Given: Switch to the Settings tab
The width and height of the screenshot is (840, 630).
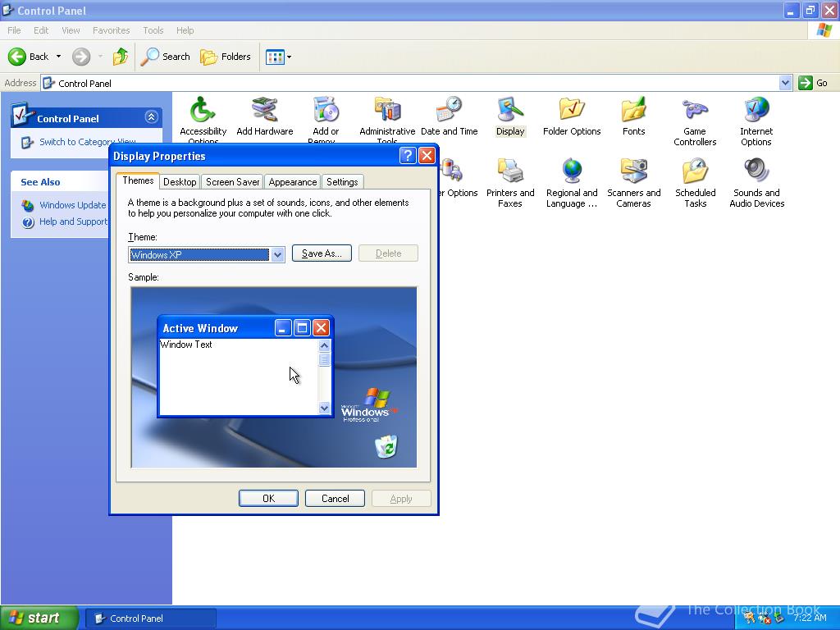Looking at the screenshot, I should click(x=342, y=182).
